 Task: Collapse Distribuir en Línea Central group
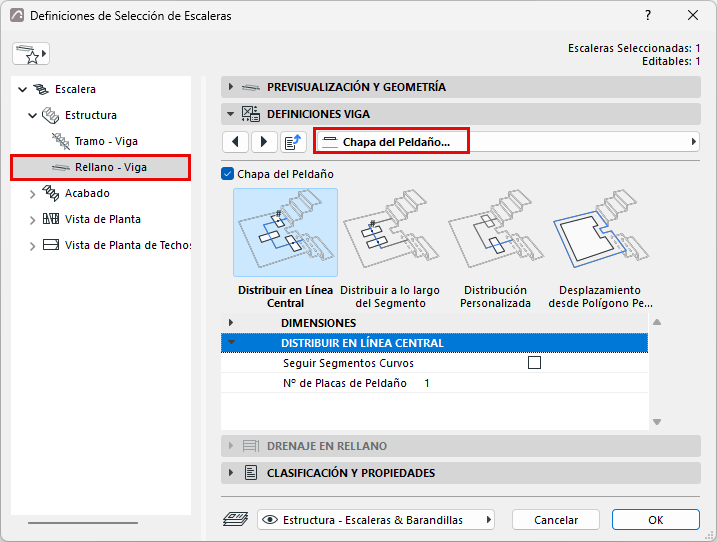pos(232,342)
